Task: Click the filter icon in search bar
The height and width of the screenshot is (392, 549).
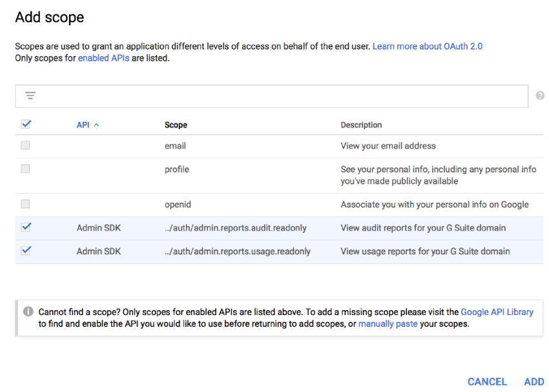Action: click(x=30, y=96)
